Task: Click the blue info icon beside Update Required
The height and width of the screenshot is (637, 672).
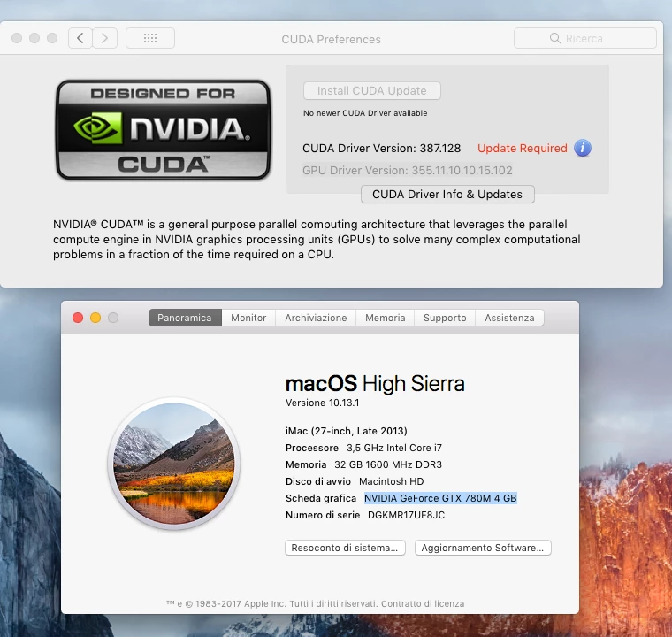Action: (x=583, y=148)
